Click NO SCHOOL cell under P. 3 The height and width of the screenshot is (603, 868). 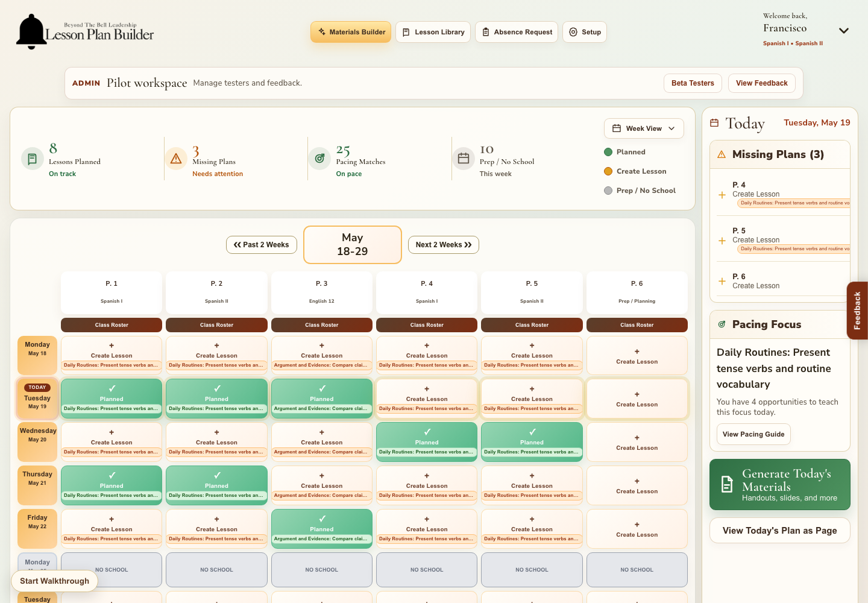[322, 570]
